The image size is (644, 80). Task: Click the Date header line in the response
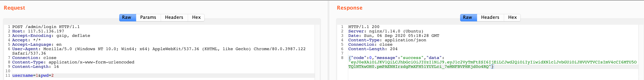pos(393,36)
